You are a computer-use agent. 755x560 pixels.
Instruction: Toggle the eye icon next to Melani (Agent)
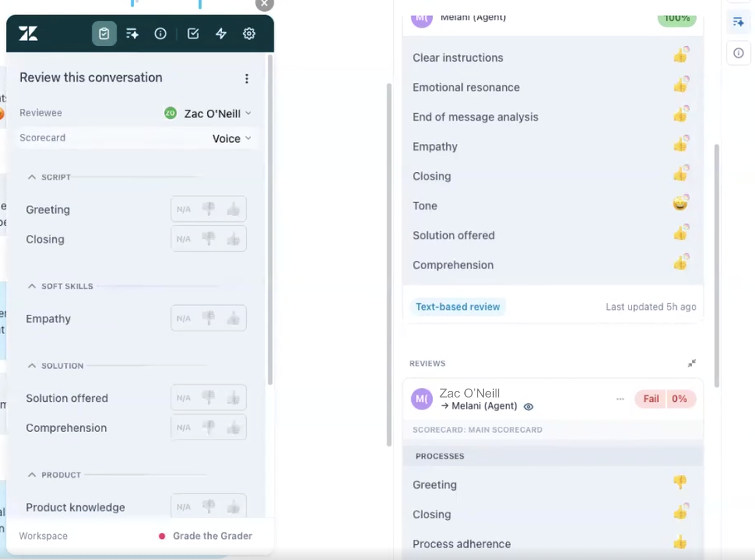528,407
